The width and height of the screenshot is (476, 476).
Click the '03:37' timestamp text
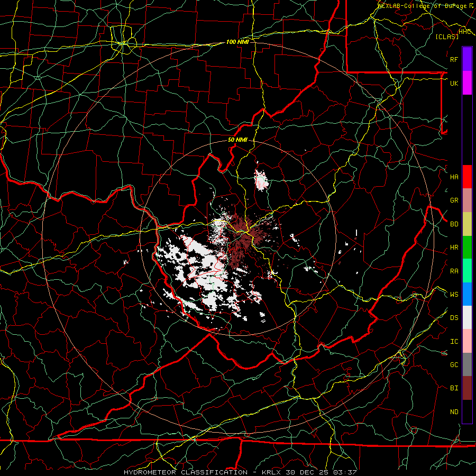(346, 472)
